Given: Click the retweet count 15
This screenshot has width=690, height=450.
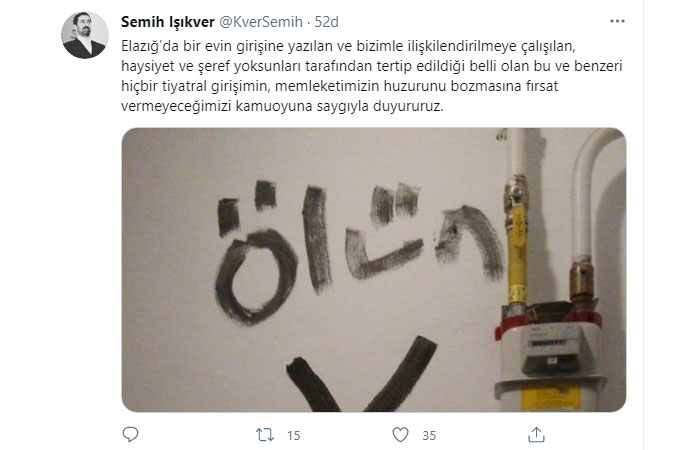Looking at the screenshot, I should pos(294,435).
